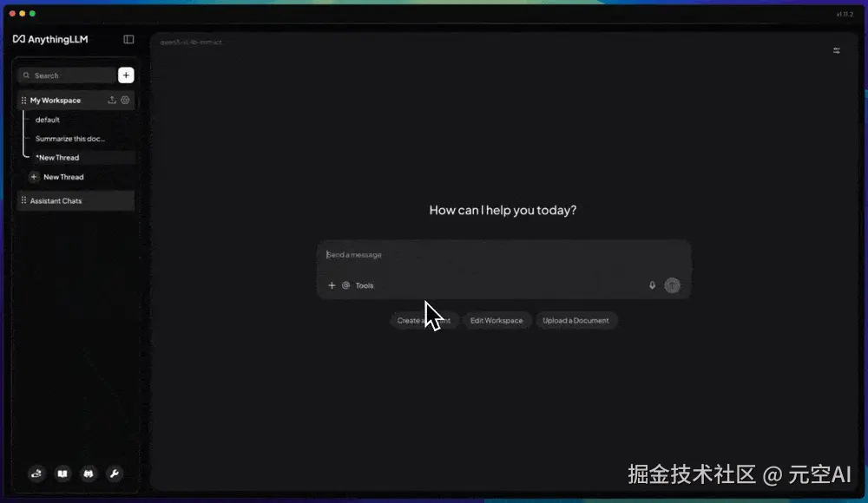Click the send message button

[x=672, y=285]
